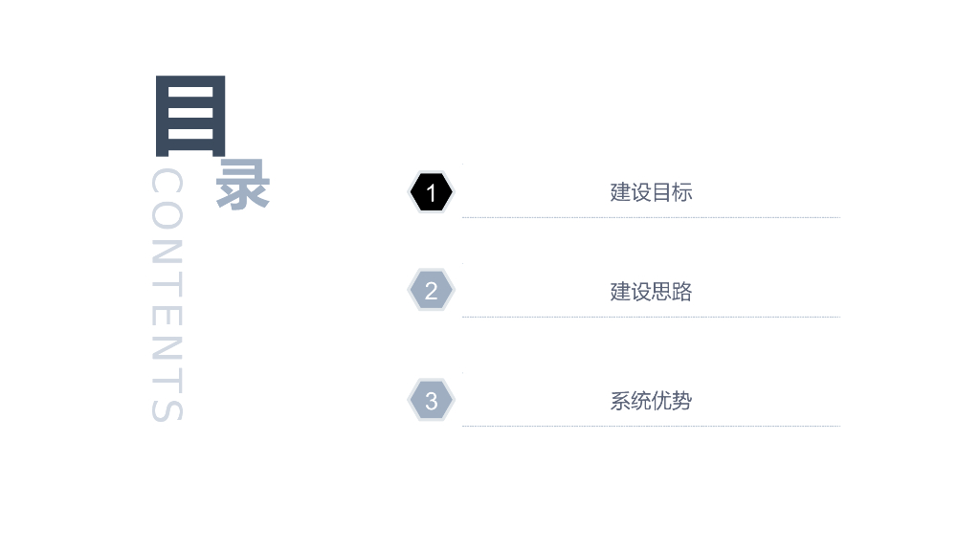This screenshot has height=551, width=980.
Task: Click the letter C in CONTENTS
Action: (x=167, y=183)
